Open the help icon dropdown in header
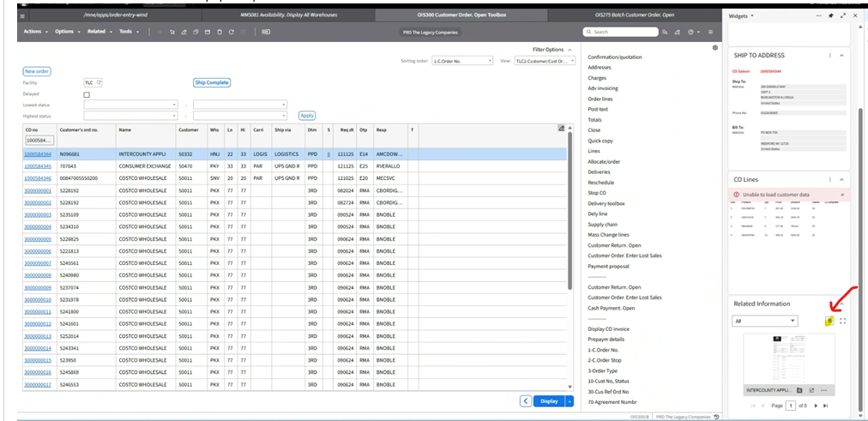 (693, 32)
